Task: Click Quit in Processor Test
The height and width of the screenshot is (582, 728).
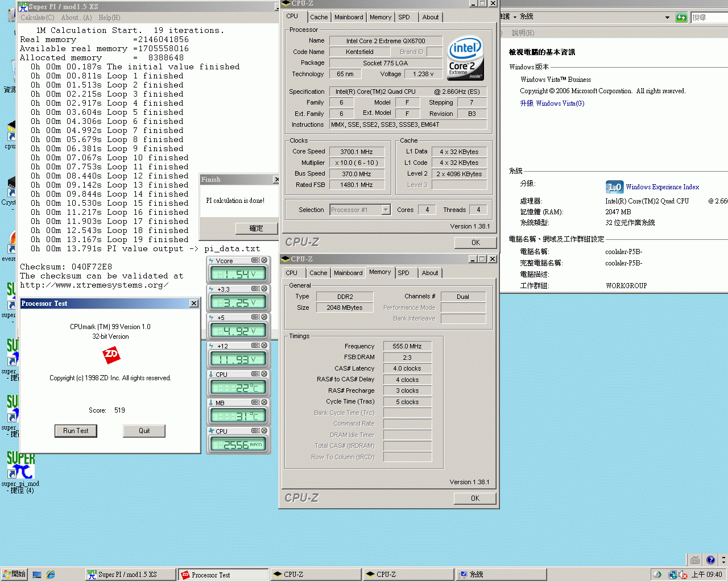Action: click(x=144, y=431)
